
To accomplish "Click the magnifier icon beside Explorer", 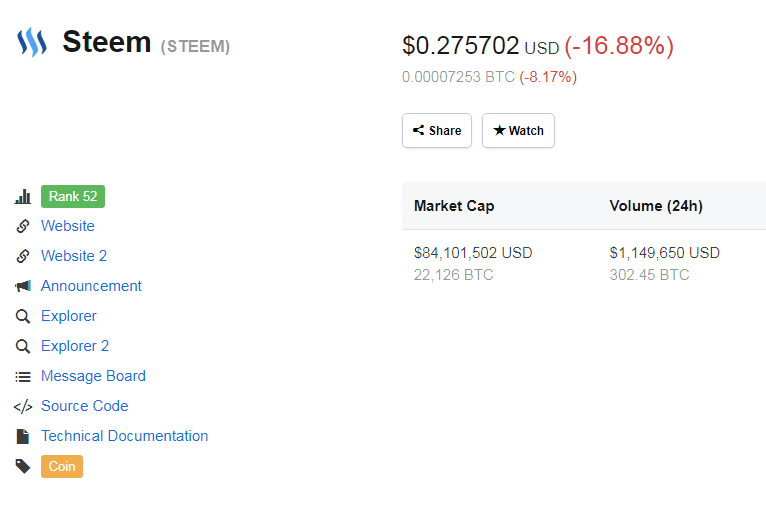I will pyautogui.click(x=23, y=316).
